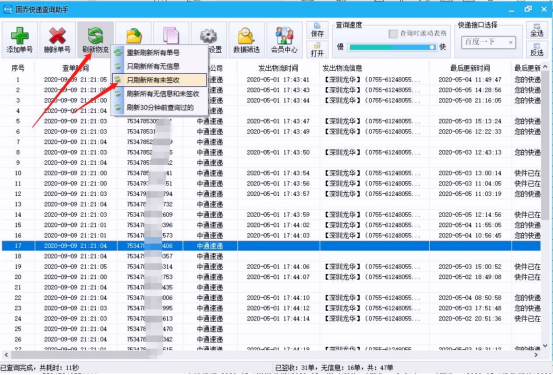Click cell 2020-05-01 17:44:12
Image resolution: width=553 pixels, height=375 pixels.
click(279, 308)
